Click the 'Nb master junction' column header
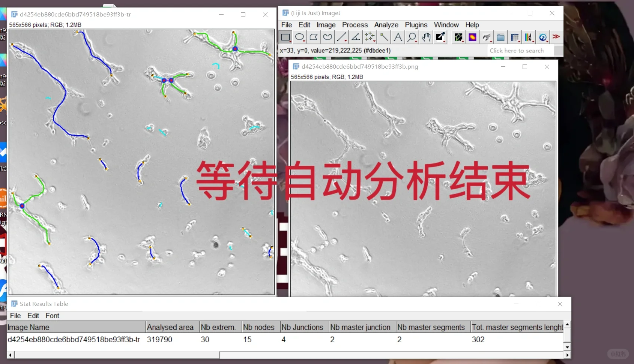The image size is (634, 364). click(363, 327)
